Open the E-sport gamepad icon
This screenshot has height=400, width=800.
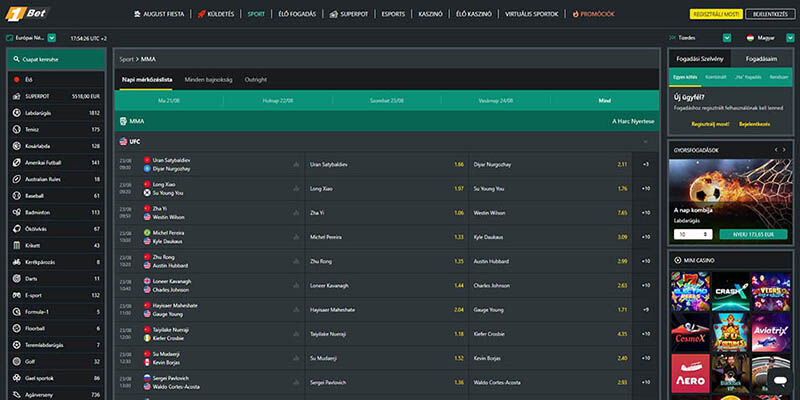click(x=17, y=295)
